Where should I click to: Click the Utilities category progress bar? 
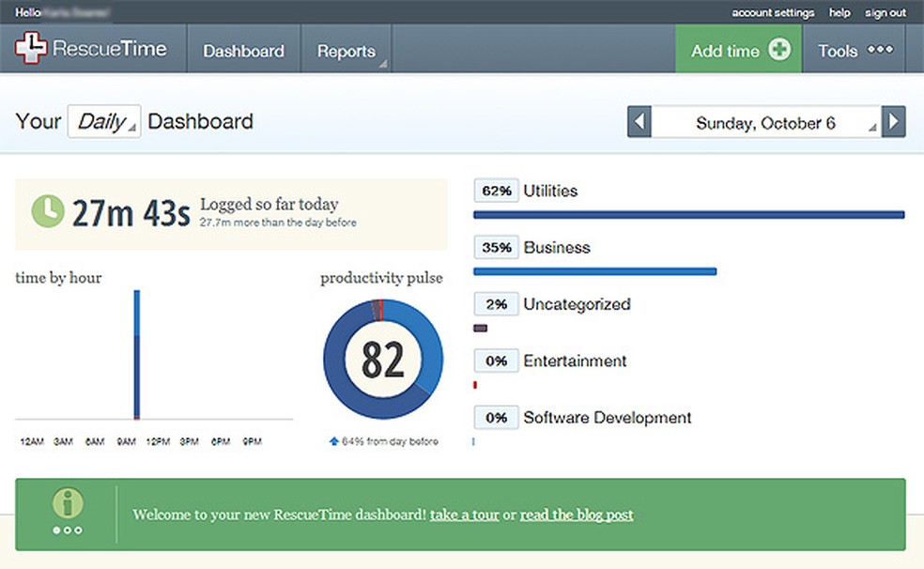click(688, 215)
